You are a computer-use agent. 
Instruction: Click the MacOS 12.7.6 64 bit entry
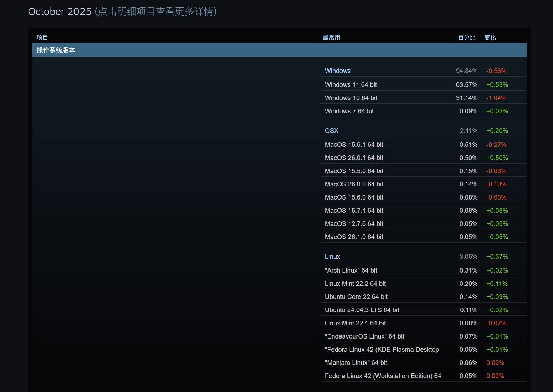click(x=354, y=224)
